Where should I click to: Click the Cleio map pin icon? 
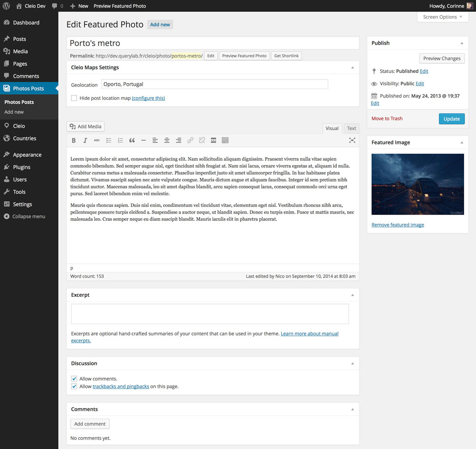pos(7,126)
